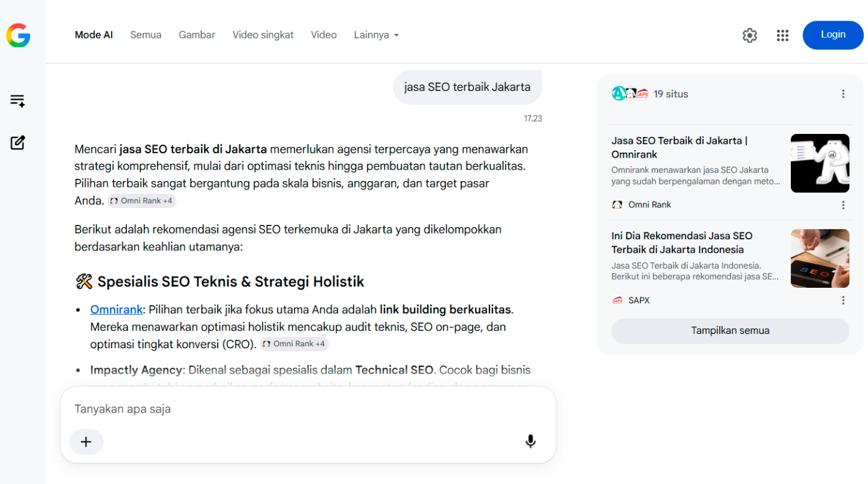Expand the Lainnya dropdown
The height and width of the screenshot is (484, 868).
tap(376, 35)
